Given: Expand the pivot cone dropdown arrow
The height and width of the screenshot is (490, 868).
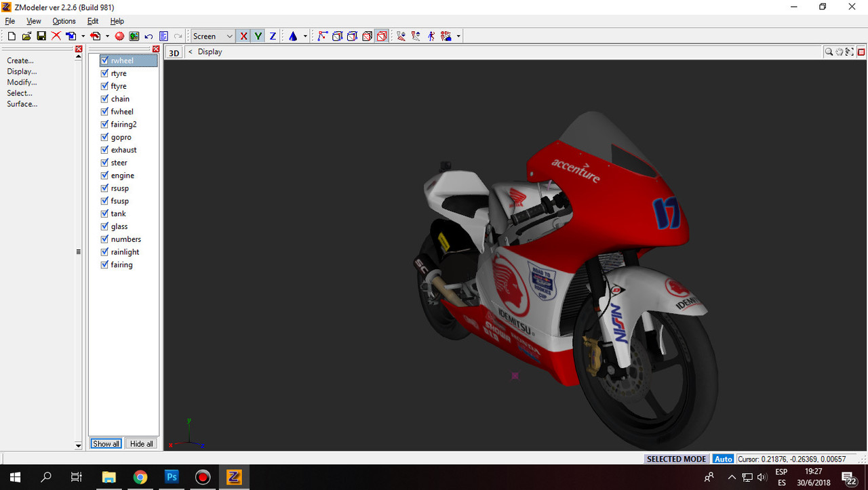Looking at the screenshot, I should pyautogui.click(x=305, y=36).
